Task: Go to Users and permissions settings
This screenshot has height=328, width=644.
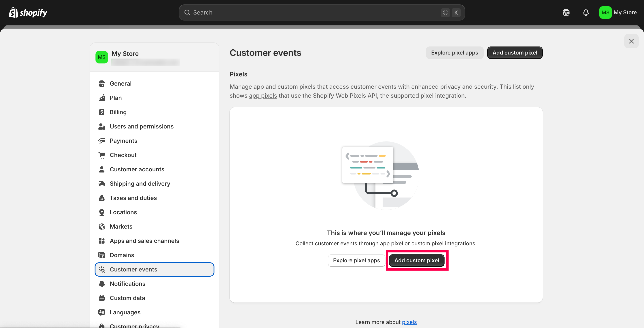Action: tap(141, 126)
